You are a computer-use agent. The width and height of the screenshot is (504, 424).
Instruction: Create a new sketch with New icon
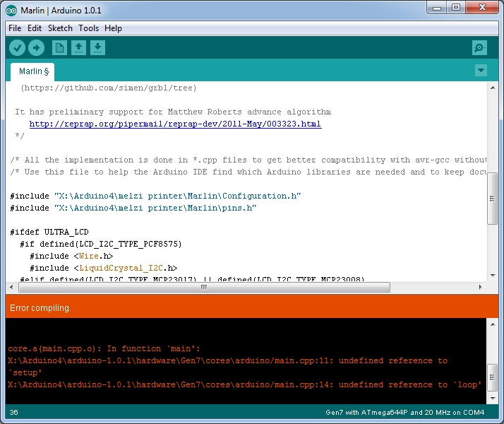[59, 48]
